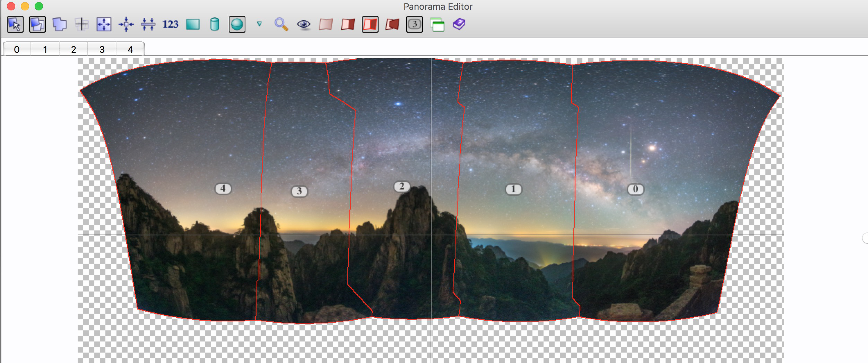Switch to image tab 2

(x=73, y=49)
